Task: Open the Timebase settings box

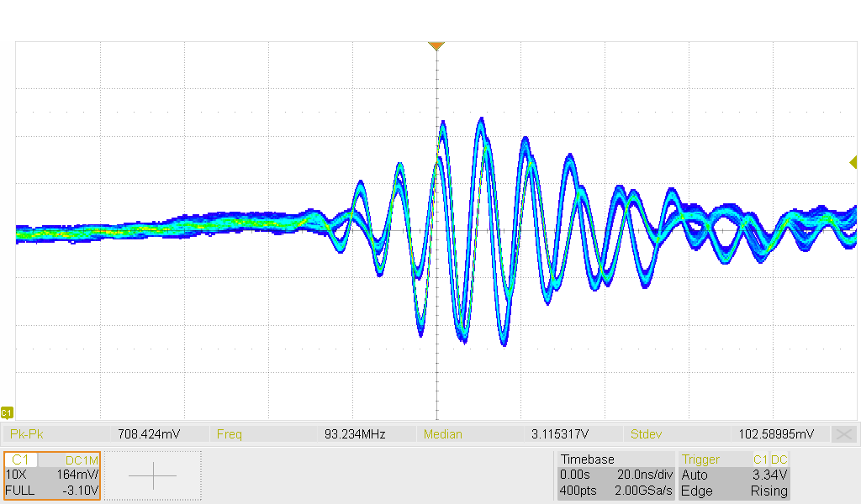Action: click(616, 475)
